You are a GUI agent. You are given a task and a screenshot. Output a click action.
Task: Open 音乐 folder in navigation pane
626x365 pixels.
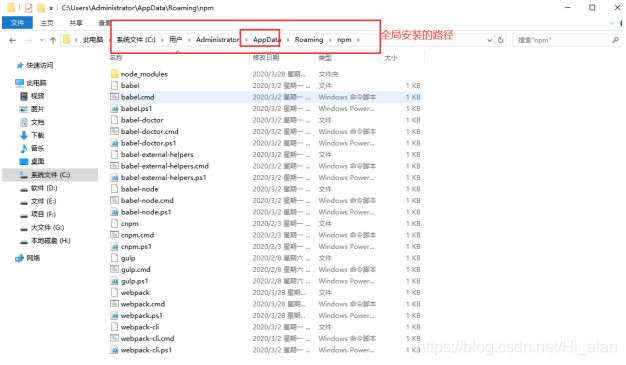(32, 148)
